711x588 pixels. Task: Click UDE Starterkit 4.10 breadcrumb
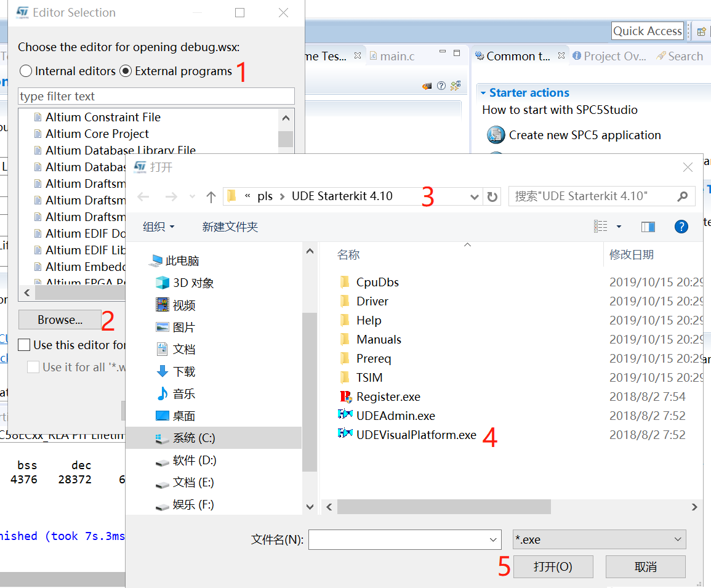tap(342, 196)
